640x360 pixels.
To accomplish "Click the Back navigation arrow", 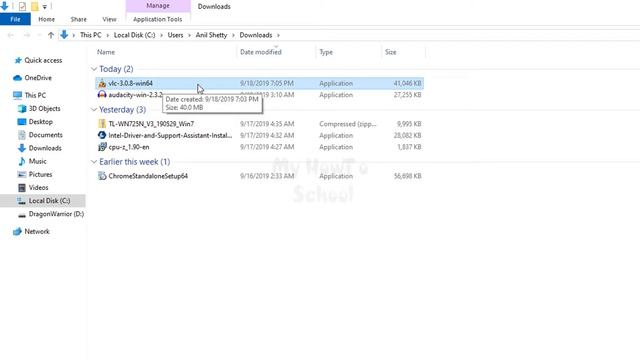I will click(x=11, y=35).
